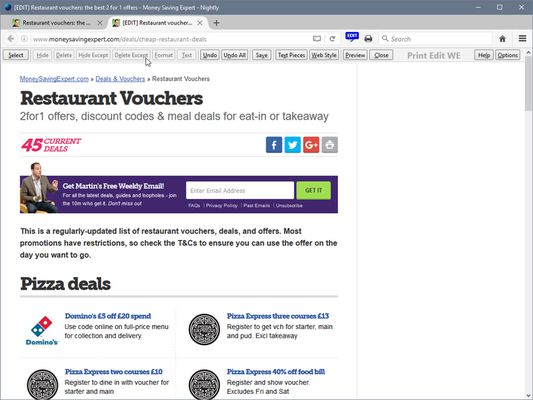Share page via Facebook icon

coord(274,145)
